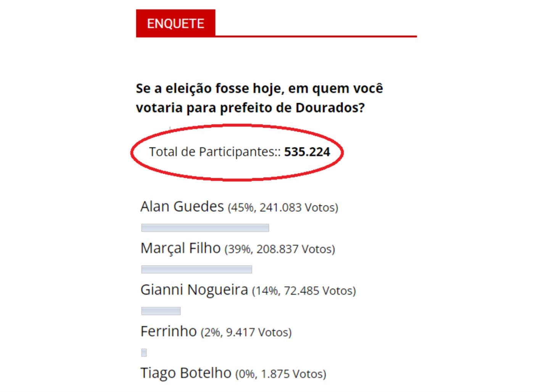Click Alan Guedes 45% vote count text
Screen dimensions: 541x392
click(x=283, y=208)
